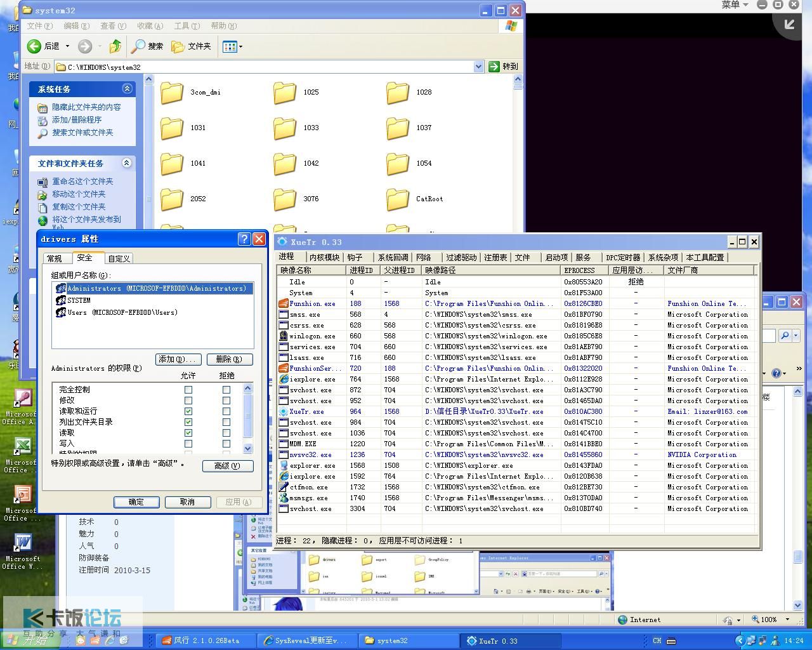Screen dimensions: 812x650
Task: Click the ctfmon.exe process icon
Action: pyautogui.click(x=284, y=487)
